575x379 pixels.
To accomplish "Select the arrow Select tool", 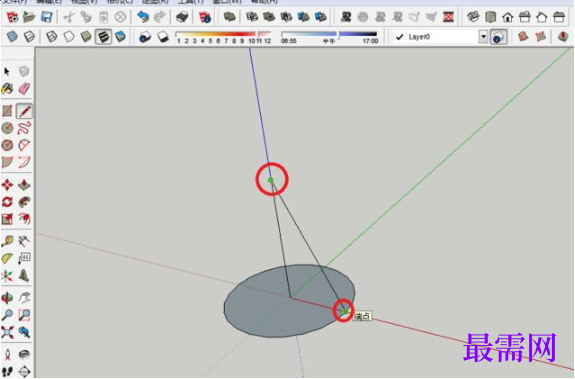I will point(7,71).
